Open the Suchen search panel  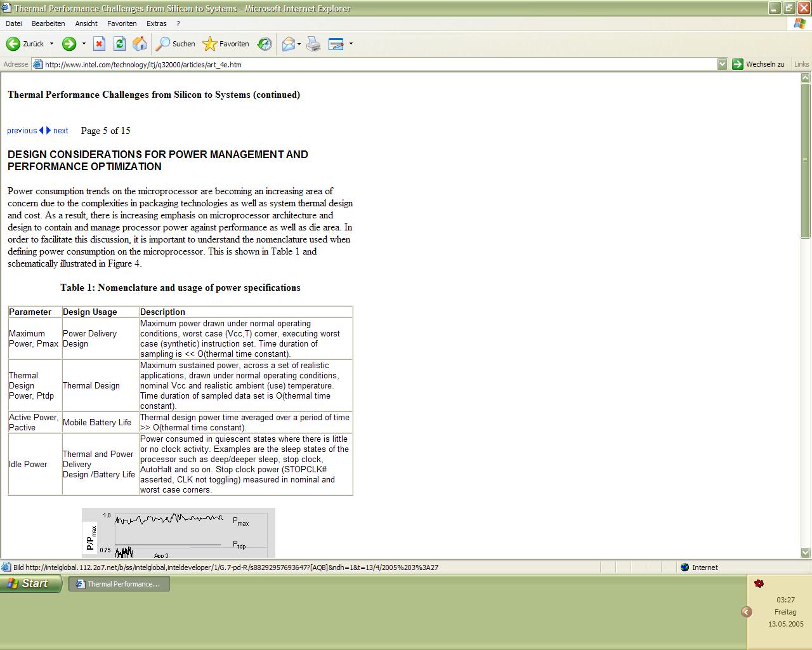point(176,44)
